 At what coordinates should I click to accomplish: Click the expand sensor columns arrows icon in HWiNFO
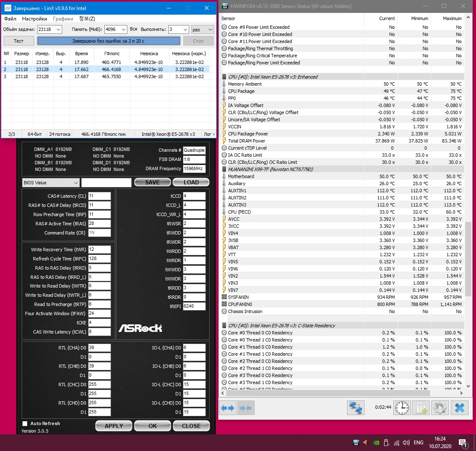[x=228, y=408]
